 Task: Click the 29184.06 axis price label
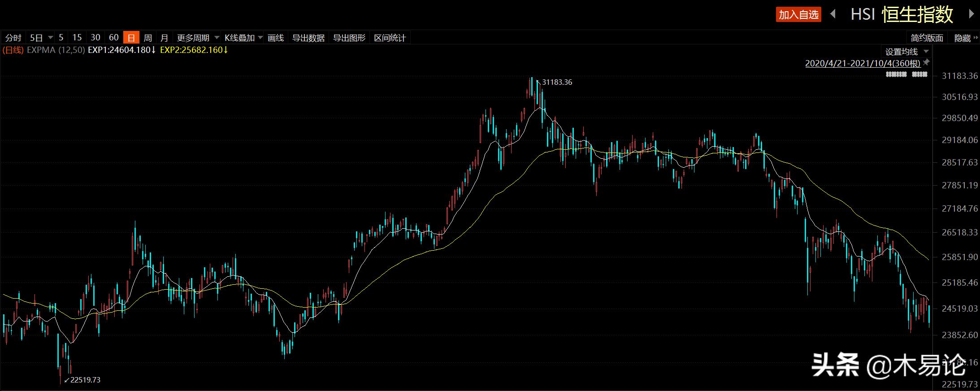[960, 140]
